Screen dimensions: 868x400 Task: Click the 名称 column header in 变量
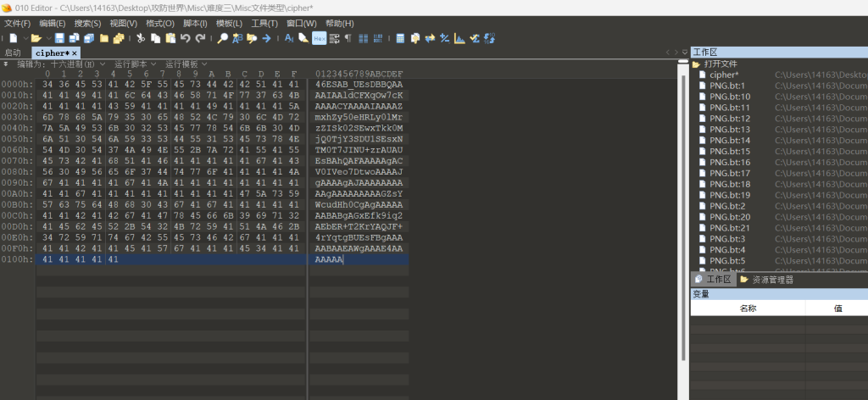click(x=748, y=308)
